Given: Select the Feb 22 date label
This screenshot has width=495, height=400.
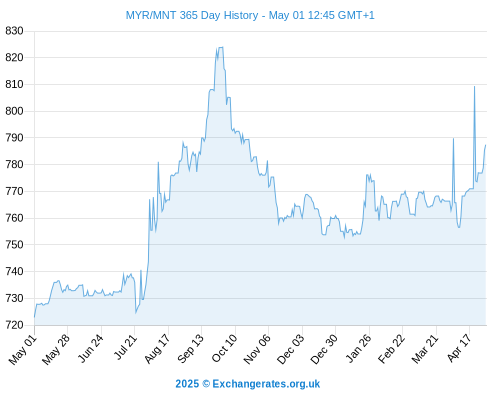Looking at the screenshot, I should pyautogui.click(x=391, y=349).
